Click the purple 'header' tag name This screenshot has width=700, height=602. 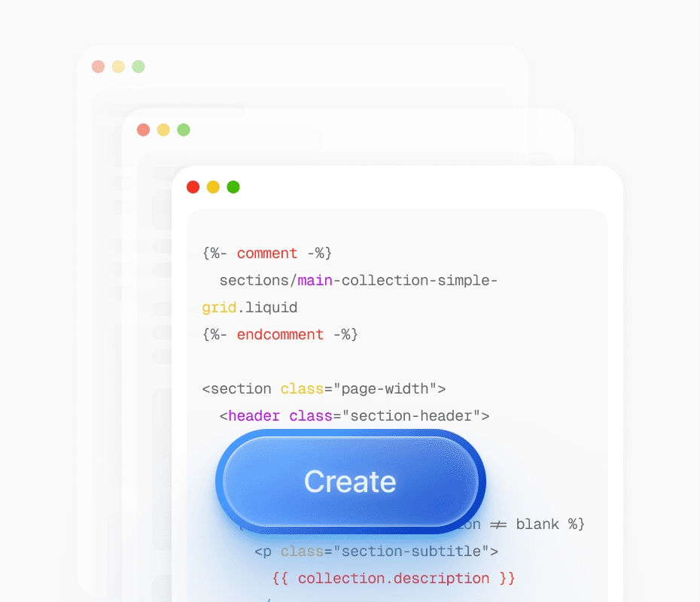tap(254, 416)
